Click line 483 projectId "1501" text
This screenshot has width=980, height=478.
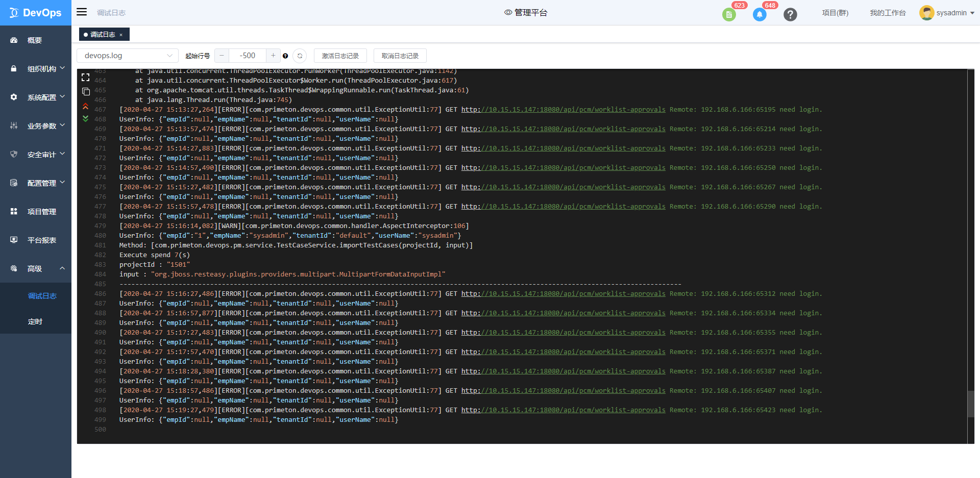tap(155, 265)
